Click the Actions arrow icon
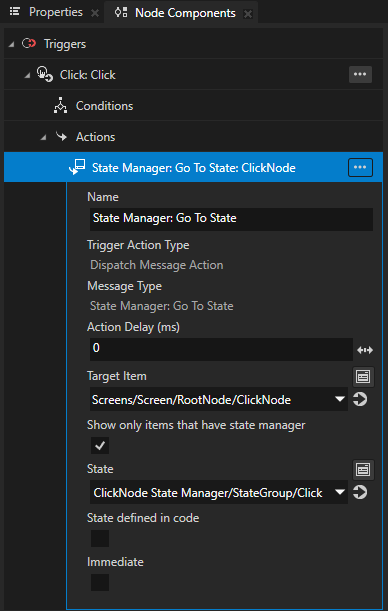The width and height of the screenshot is (388, 611). pos(61,136)
